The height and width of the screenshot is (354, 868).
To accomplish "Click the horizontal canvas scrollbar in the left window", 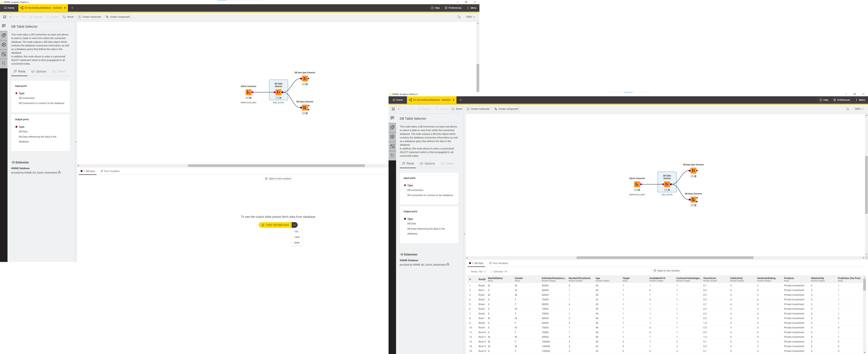I will coord(276,166).
